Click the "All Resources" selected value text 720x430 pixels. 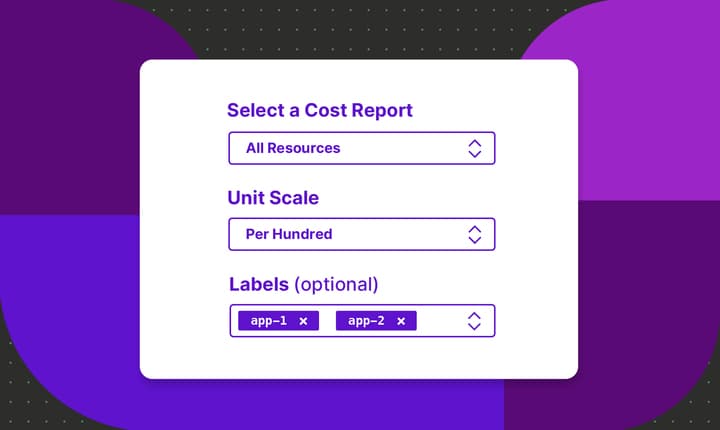tap(293, 148)
